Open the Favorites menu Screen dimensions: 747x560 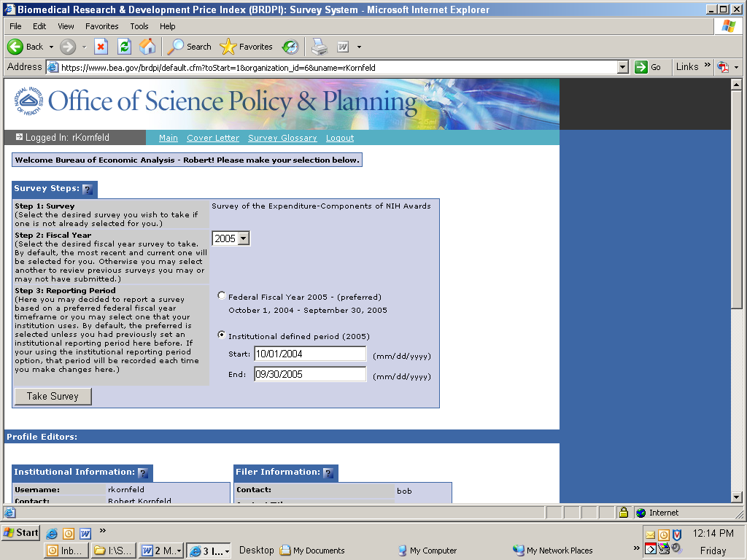[102, 26]
